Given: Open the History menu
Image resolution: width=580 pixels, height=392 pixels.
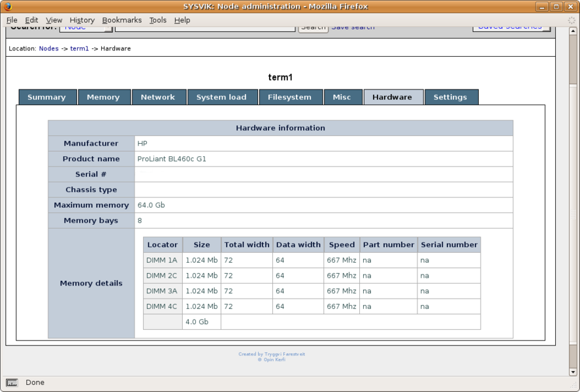Looking at the screenshot, I should click(82, 20).
